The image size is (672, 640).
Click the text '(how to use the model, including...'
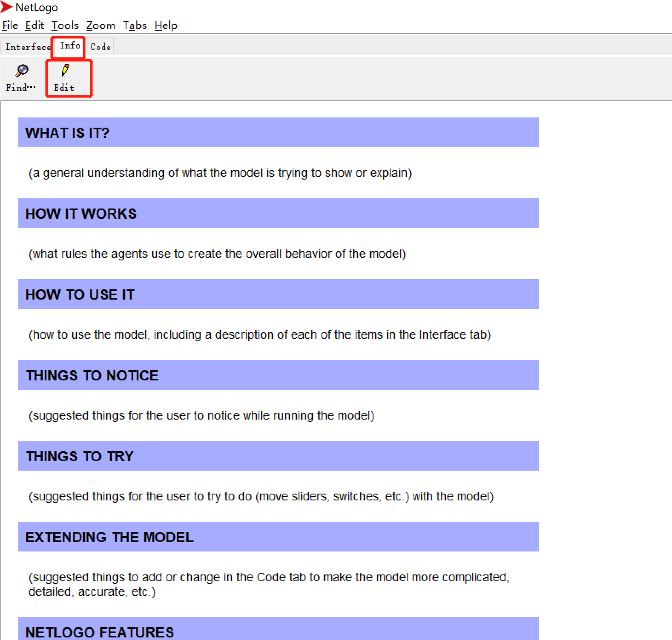260,335
